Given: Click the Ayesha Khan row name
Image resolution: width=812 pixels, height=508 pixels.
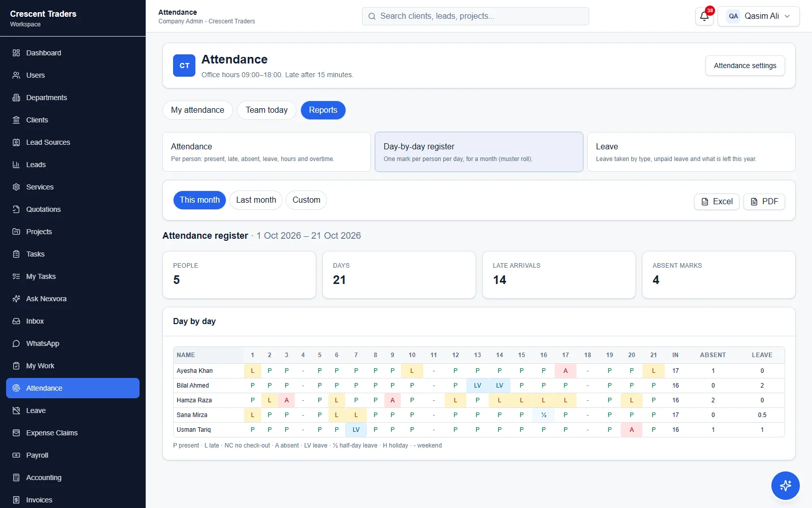Looking at the screenshot, I should coord(194,371).
